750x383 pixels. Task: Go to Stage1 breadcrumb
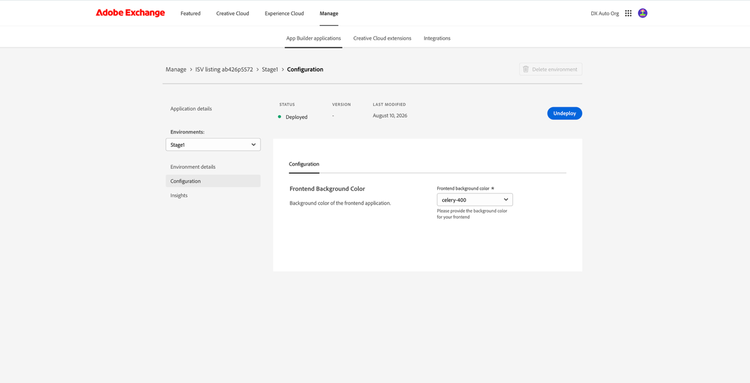click(270, 69)
